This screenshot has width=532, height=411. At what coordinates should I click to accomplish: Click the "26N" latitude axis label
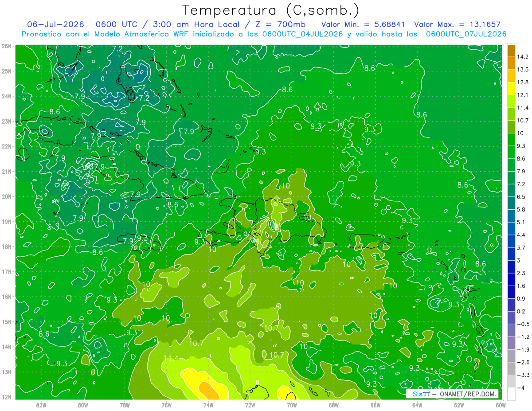pyautogui.click(x=6, y=46)
